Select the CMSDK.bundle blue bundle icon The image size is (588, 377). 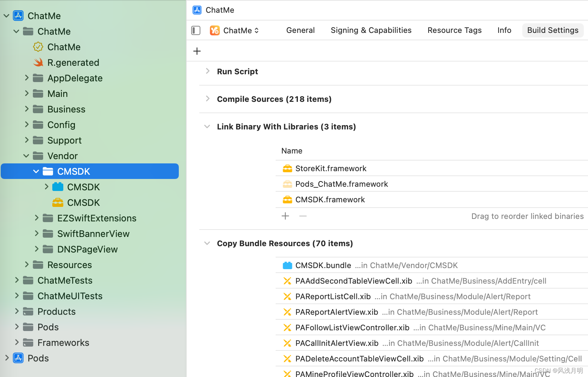point(287,265)
